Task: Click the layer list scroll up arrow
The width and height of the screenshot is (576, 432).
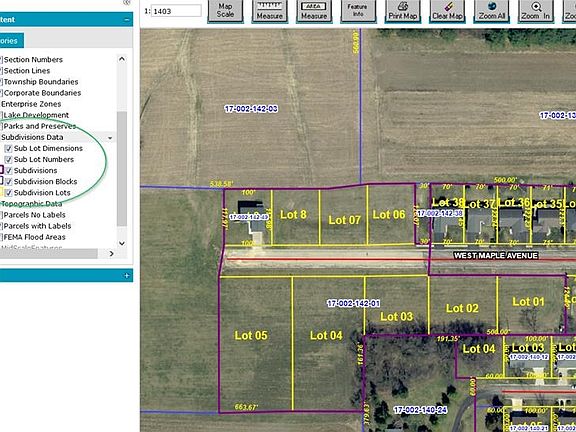Action: click(x=122, y=59)
